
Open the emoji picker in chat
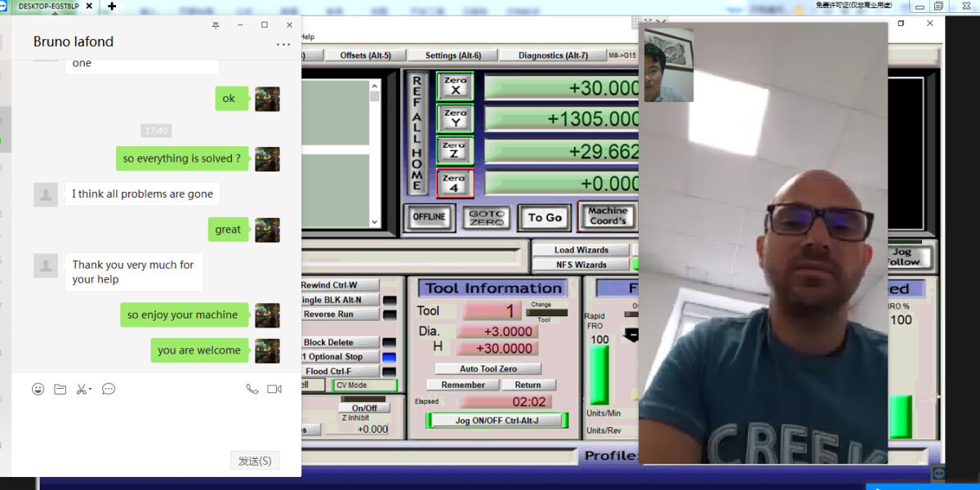pyautogui.click(x=38, y=390)
